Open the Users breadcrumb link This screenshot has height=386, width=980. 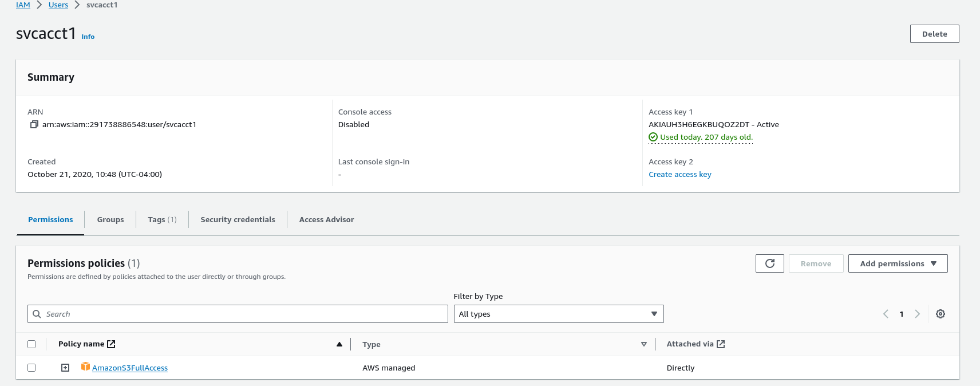58,5
